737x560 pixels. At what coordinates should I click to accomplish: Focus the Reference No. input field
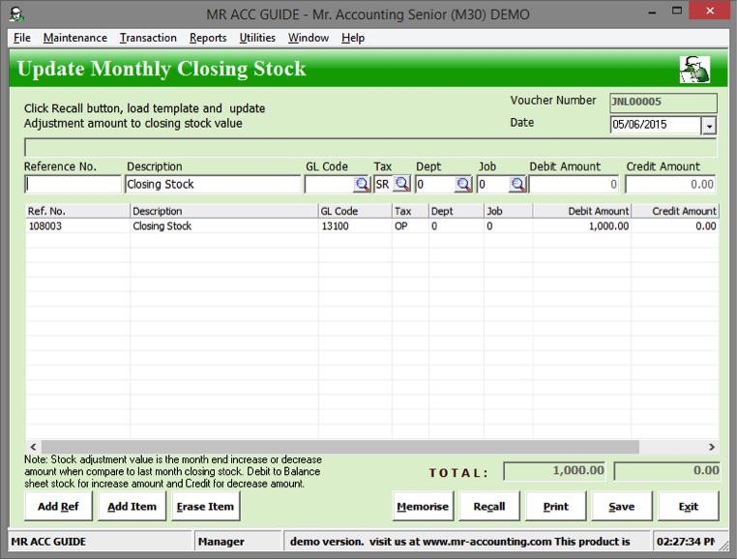click(73, 185)
